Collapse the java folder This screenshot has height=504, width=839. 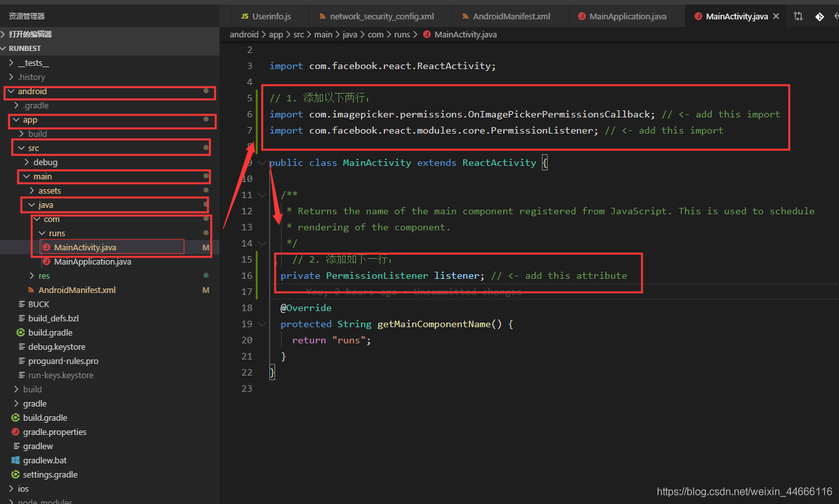[110, 205]
